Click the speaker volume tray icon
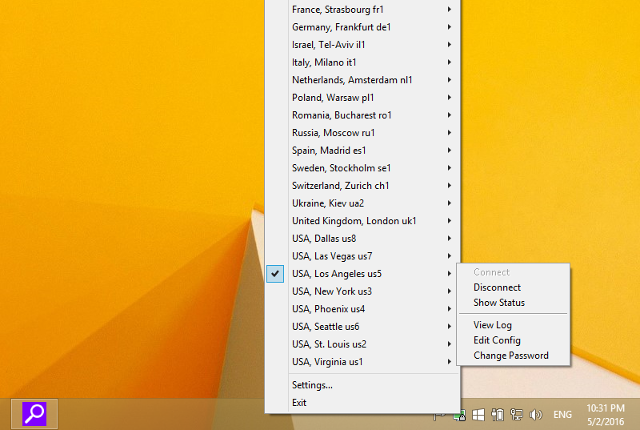Viewport: 640px width, 430px height. 535,415
